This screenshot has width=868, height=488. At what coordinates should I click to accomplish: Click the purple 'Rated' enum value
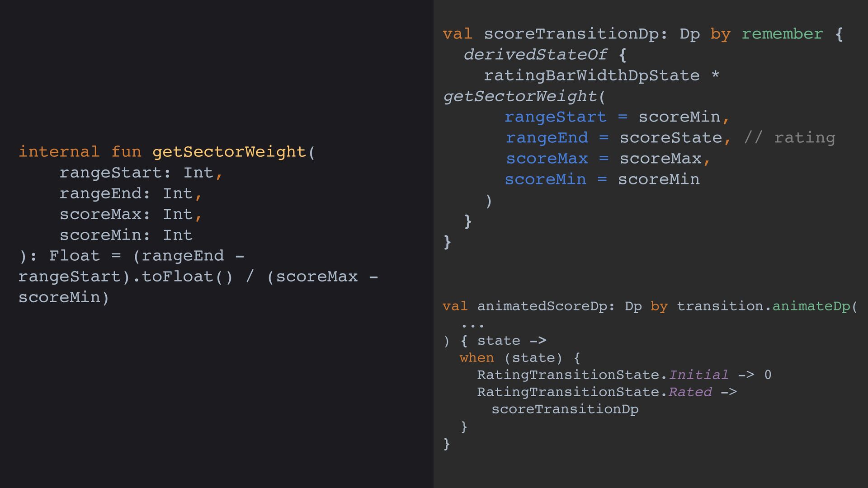point(690,392)
